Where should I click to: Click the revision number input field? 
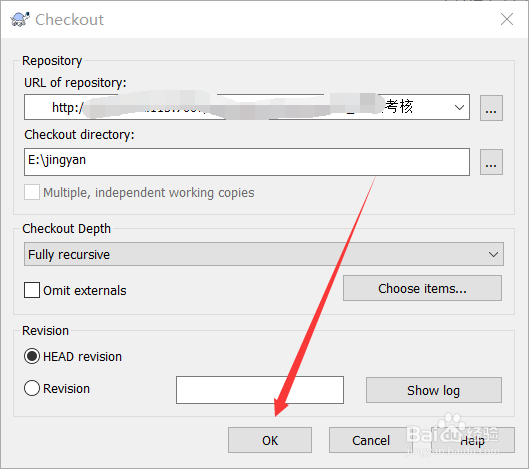pos(260,390)
